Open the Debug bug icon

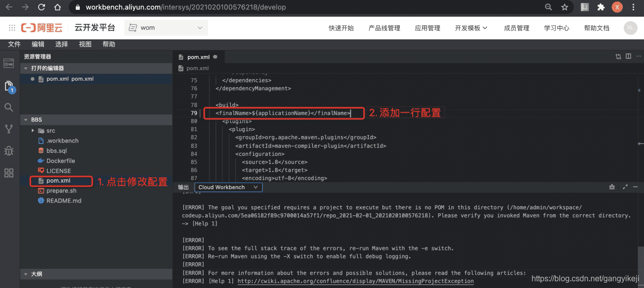(x=8, y=150)
